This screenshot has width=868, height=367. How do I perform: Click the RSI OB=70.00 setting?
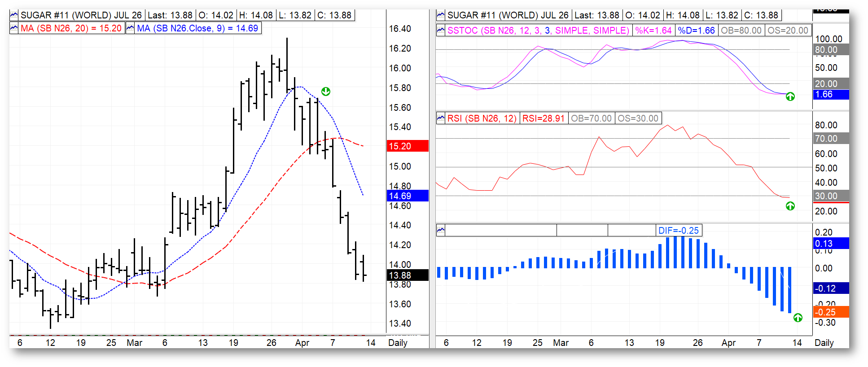pyautogui.click(x=591, y=118)
